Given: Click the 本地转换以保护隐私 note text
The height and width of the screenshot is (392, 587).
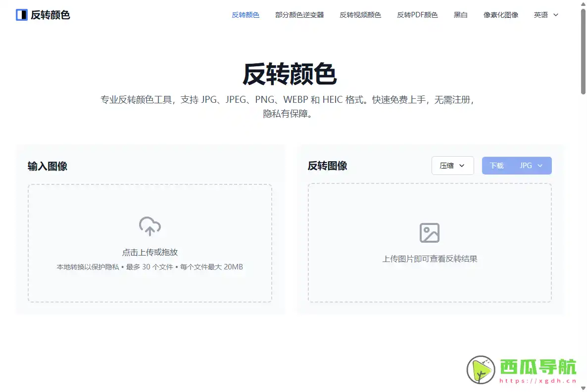Looking at the screenshot, I should click(x=88, y=267).
